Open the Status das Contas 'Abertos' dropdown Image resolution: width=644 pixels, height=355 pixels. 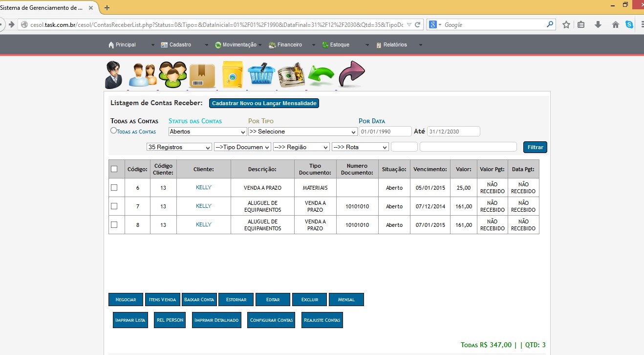208,132
